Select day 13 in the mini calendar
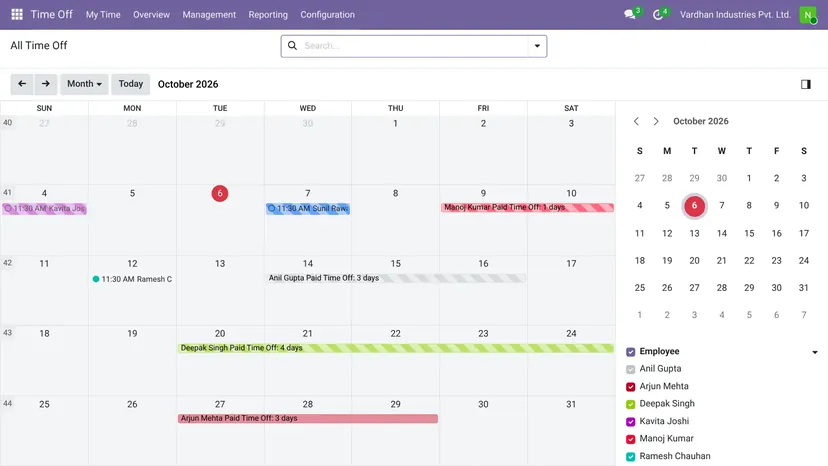Viewport: 828px width, 466px height. click(x=694, y=233)
